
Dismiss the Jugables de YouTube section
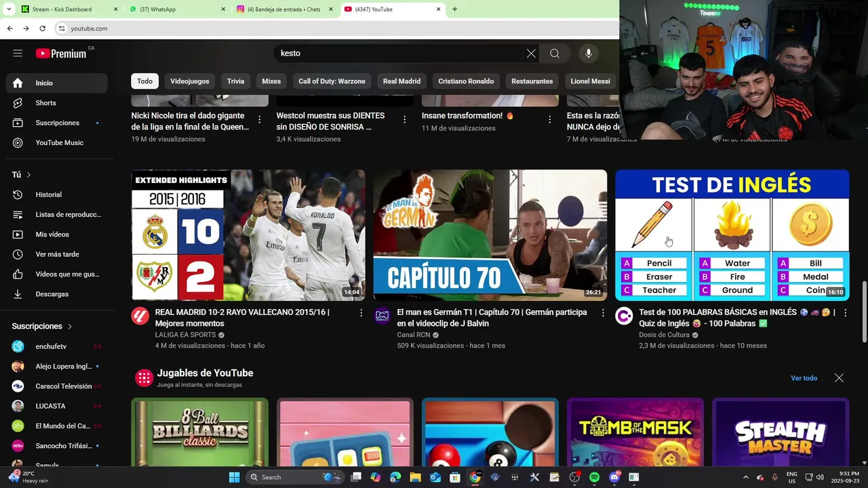click(839, 378)
